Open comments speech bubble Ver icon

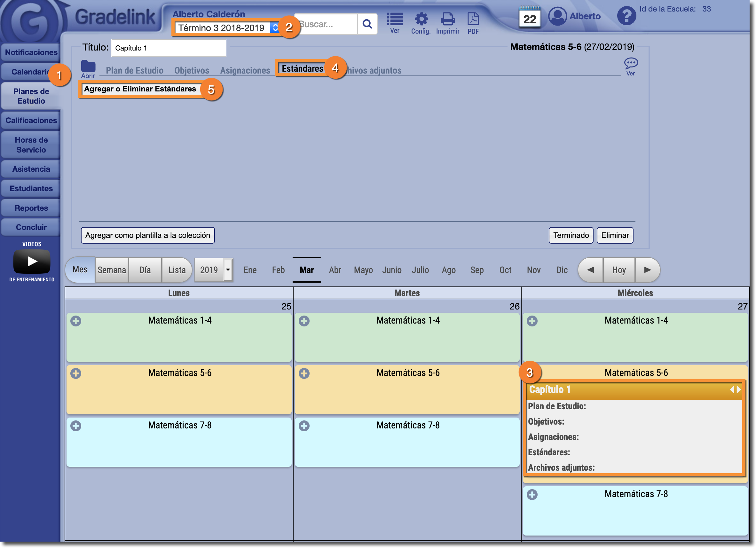pyautogui.click(x=631, y=63)
